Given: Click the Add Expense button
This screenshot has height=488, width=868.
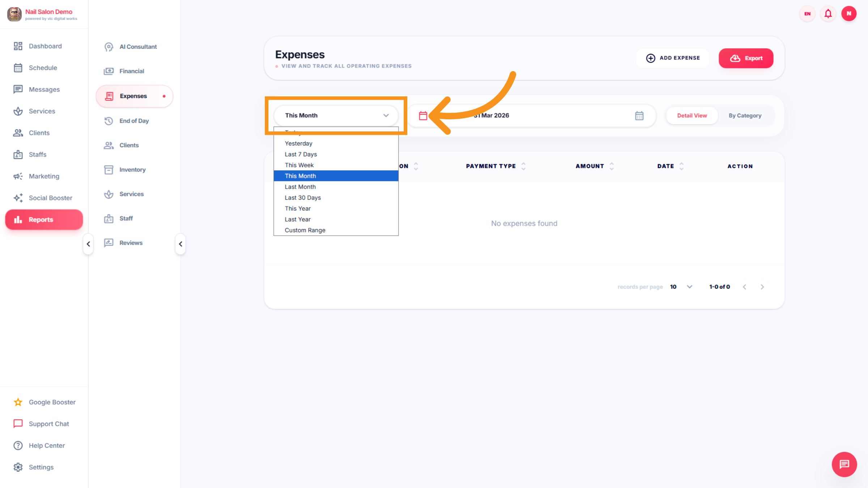Looking at the screenshot, I should click(x=673, y=58).
